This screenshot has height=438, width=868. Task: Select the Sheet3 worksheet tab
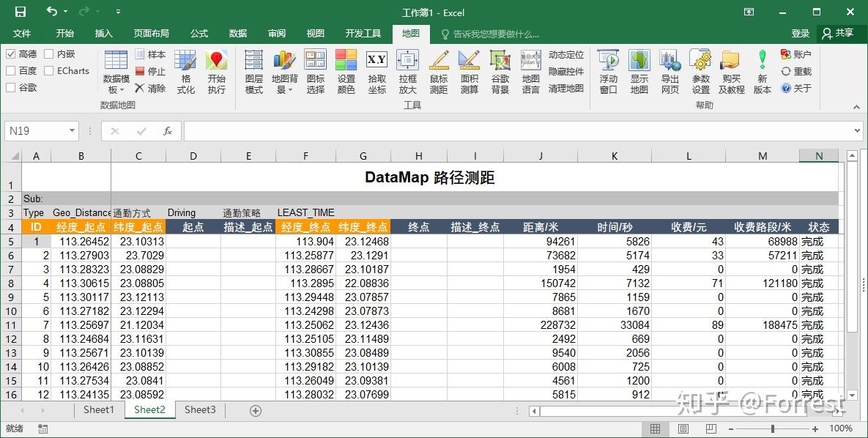coord(199,410)
